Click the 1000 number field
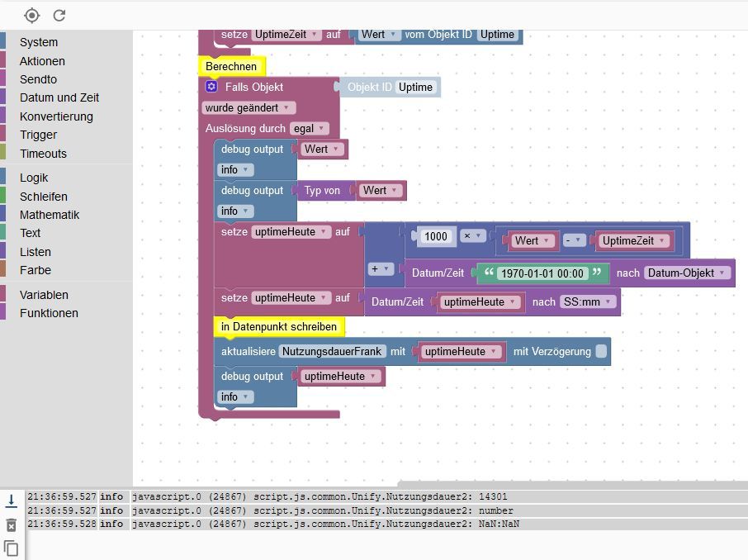 click(436, 236)
